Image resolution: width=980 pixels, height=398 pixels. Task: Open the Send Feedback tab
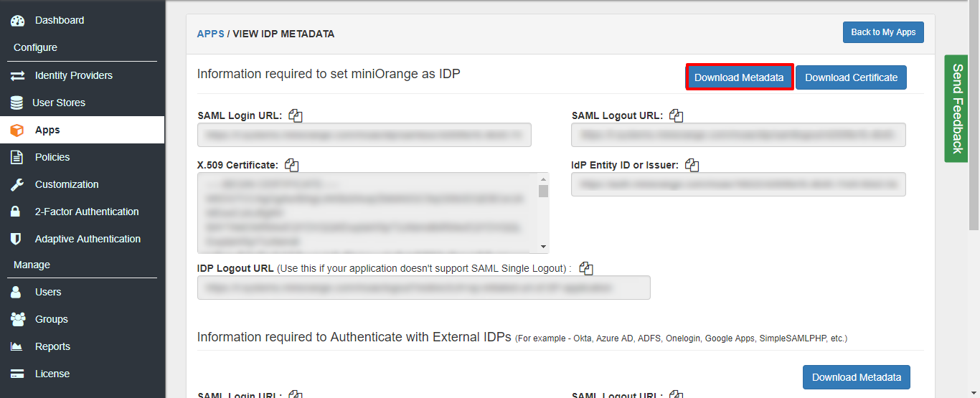click(956, 108)
